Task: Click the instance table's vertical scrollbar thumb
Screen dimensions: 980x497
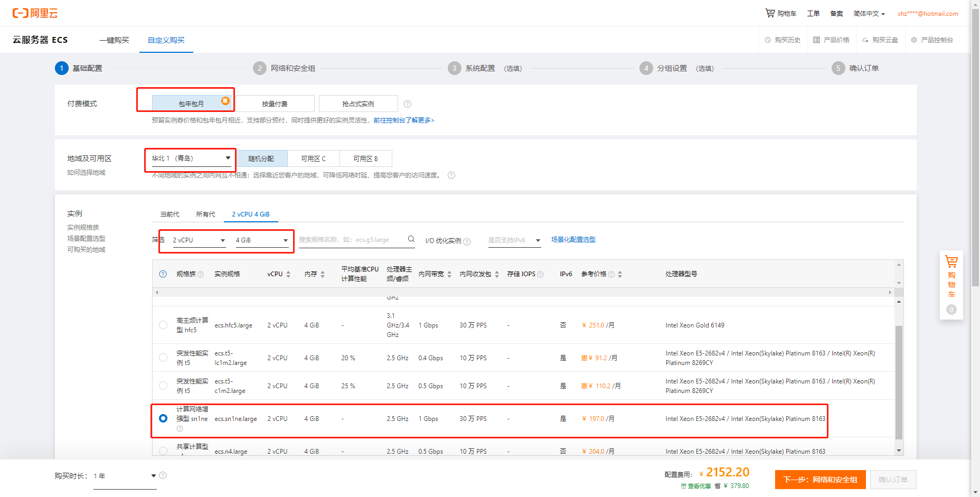Action: coord(899,382)
